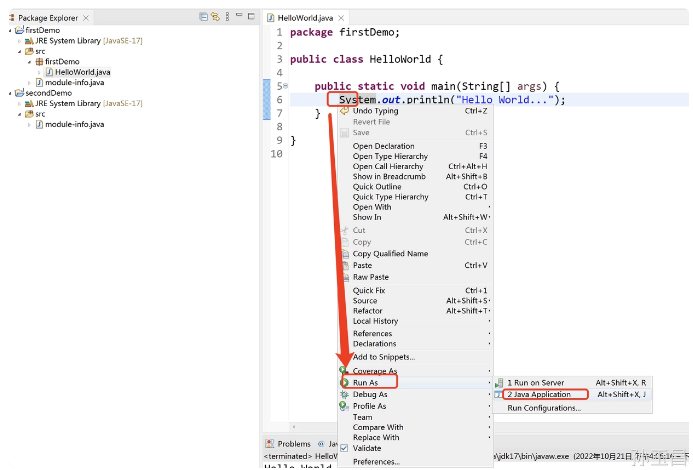Choose Quick Fix in context menu
Screen dimensions: 693x470
[x=415, y=290]
